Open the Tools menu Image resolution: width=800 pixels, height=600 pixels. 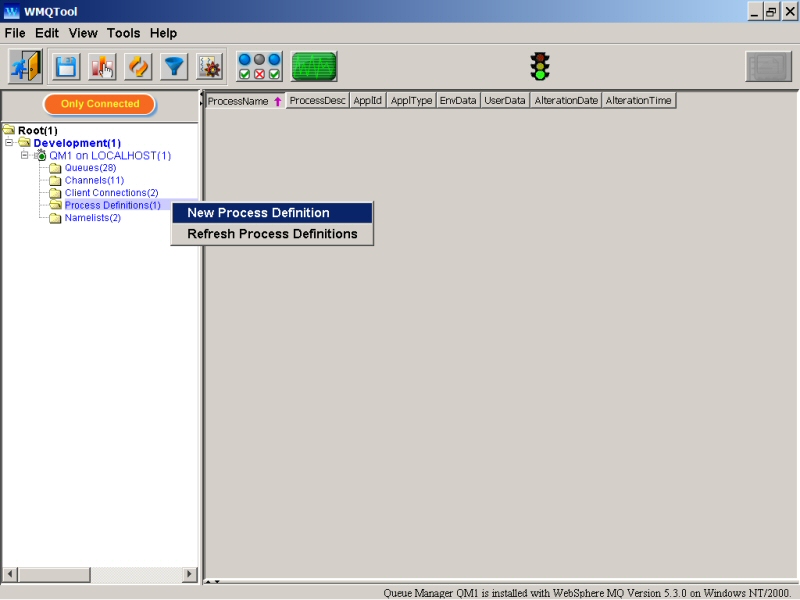point(123,33)
